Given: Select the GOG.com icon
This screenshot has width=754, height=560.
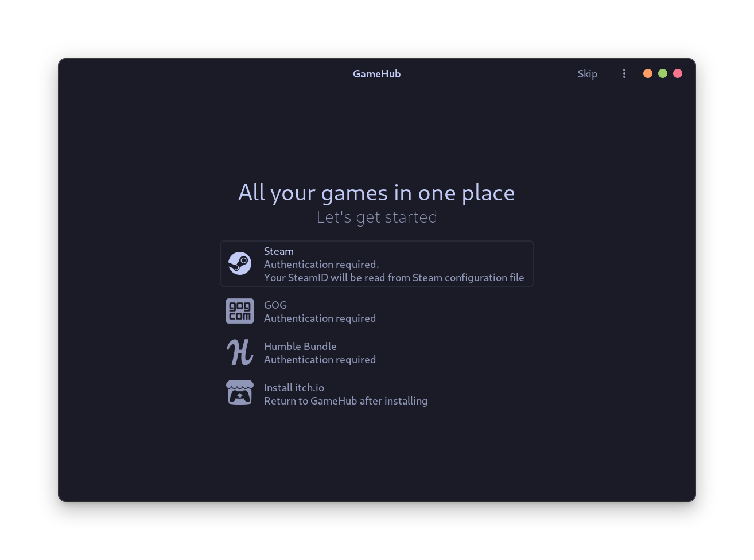Looking at the screenshot, I should point(240,310).
